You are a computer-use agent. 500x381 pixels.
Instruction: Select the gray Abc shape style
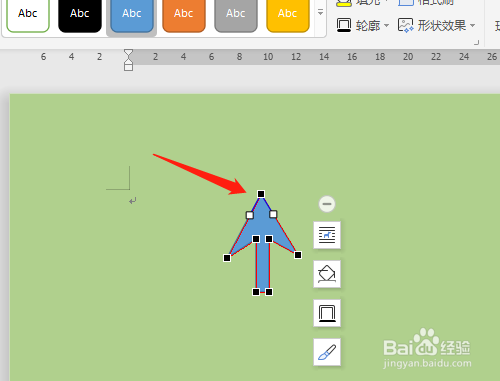pyautogui.click(x=236, y=15)
